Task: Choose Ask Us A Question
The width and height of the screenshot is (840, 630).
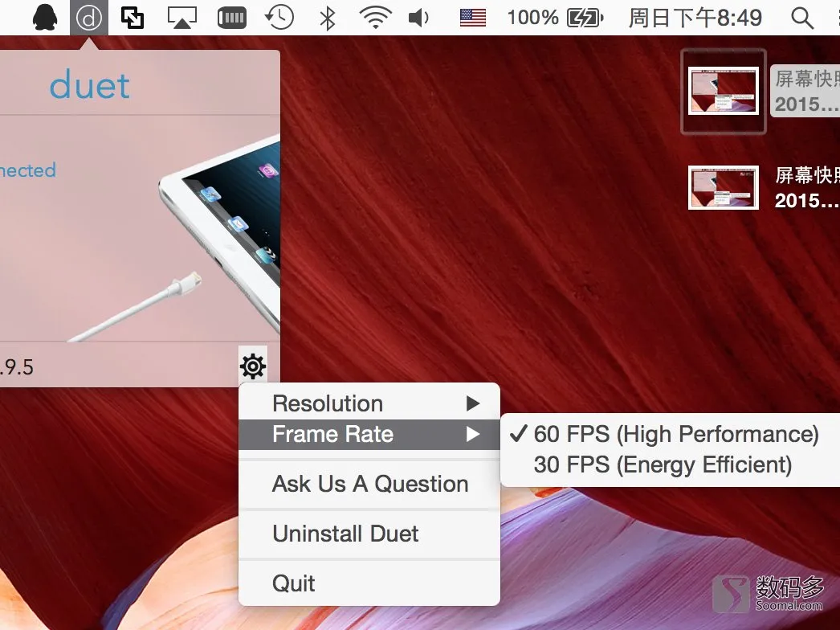Action: pos(369,484)
